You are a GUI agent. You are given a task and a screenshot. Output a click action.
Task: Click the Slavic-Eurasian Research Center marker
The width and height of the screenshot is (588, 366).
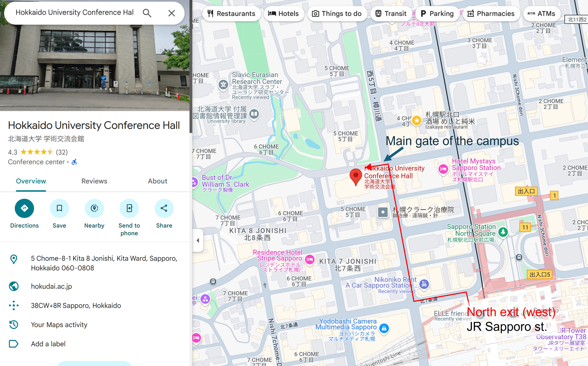coord(223,85)
